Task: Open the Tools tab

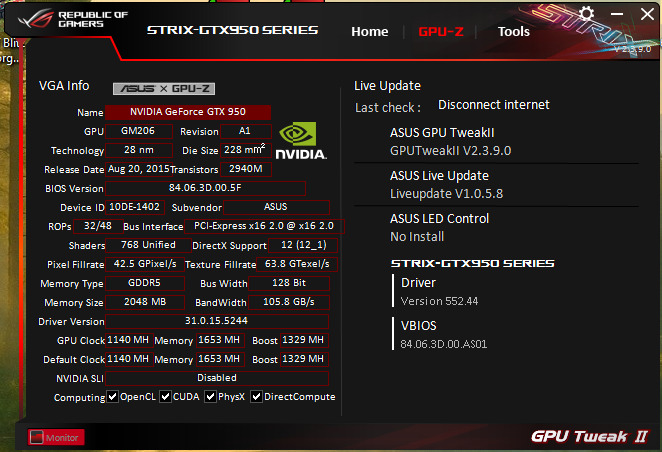Action: click(513, 31)
